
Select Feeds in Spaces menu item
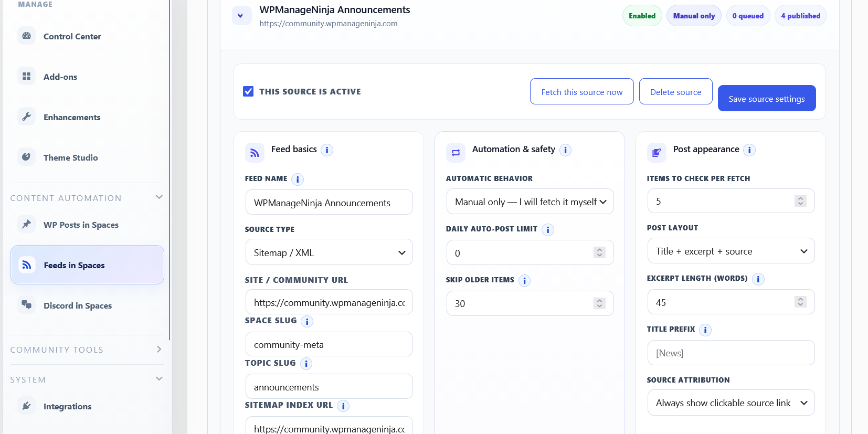pos(87,265)
